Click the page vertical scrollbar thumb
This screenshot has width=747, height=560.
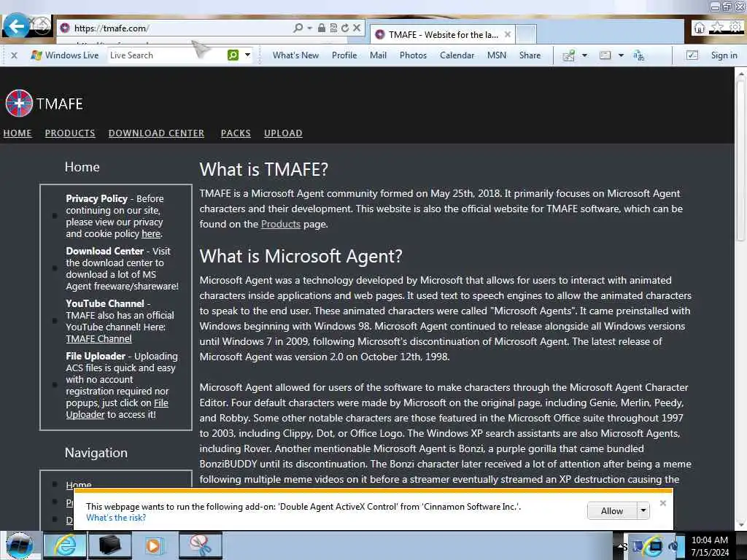click(x=740, y=160)
